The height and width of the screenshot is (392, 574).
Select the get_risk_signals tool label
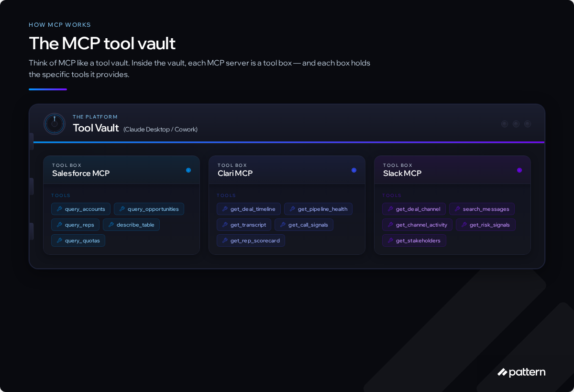490,225
